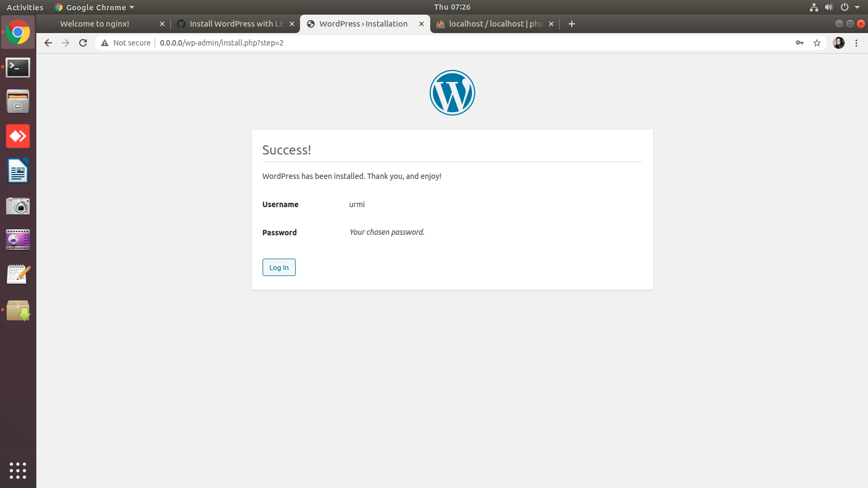Image resolution: width=868 pixels, height=488 pixels.
Task: Close the localhost phpMyAdmin tab
Action: click(x=551, y=24)
